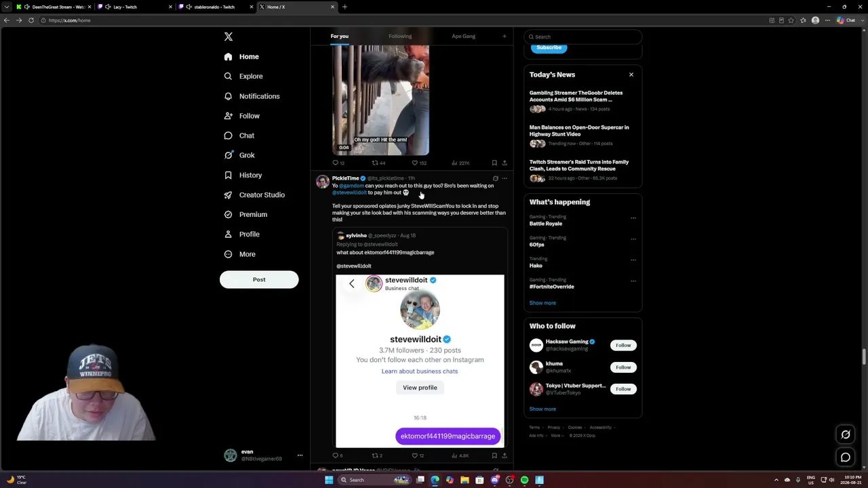Open Notifications from the sidebar

pos(252,96)
